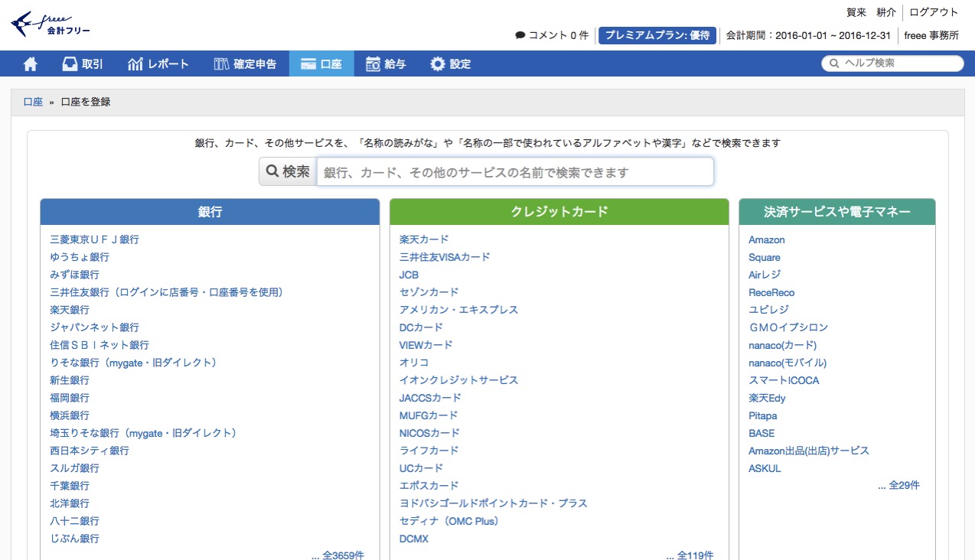This screenshot has width=975, height=560.
Task: Click the プレミアムプラン badge
Action: 657,35
